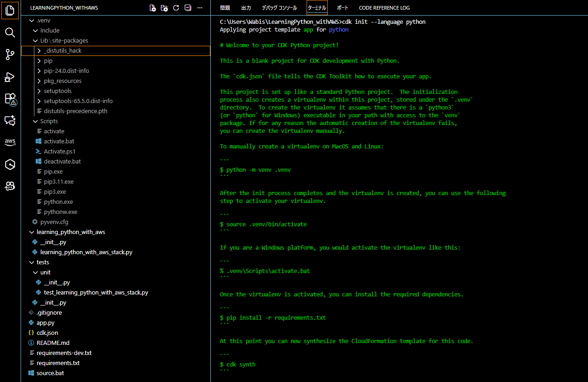Click the New File icon in Explorer header
The width and height of the screenshot is (588, 382).
(x=153, y=8)
